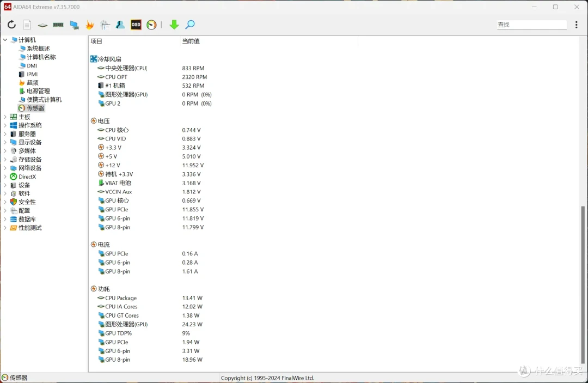Click the gauge sensor toolbar icon
Viewport: 588px width, 383px height.
(x=151, y=25)
